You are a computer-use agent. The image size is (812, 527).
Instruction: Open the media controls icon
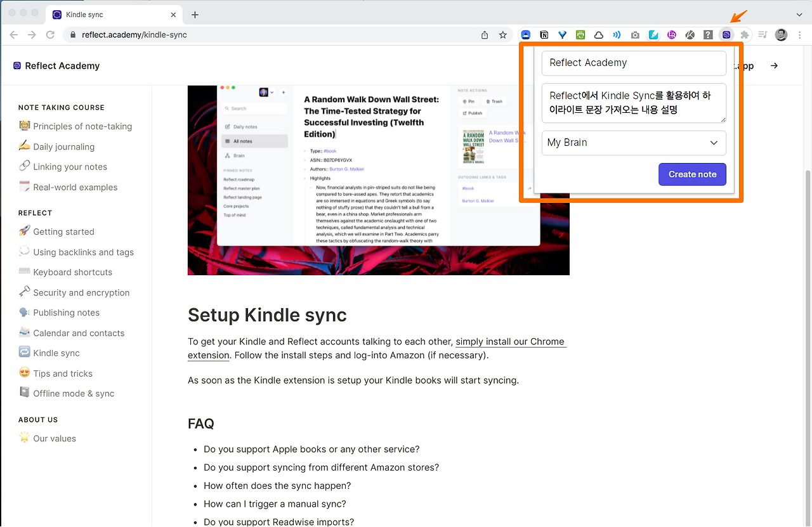coord(763,35)
